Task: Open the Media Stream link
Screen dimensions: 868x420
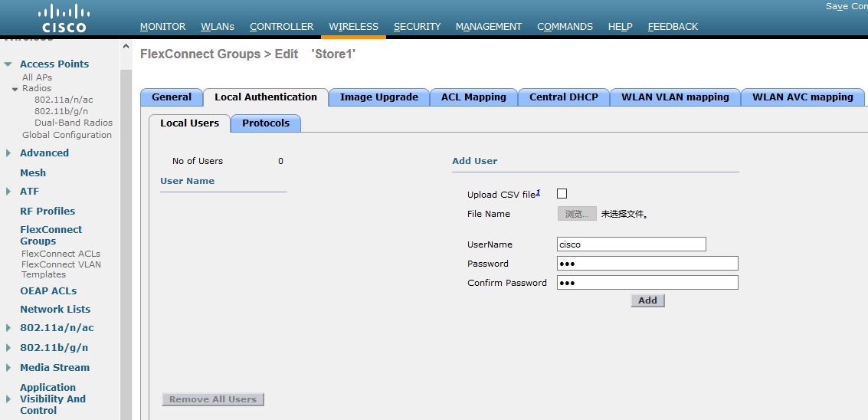Action: (55, 367)
